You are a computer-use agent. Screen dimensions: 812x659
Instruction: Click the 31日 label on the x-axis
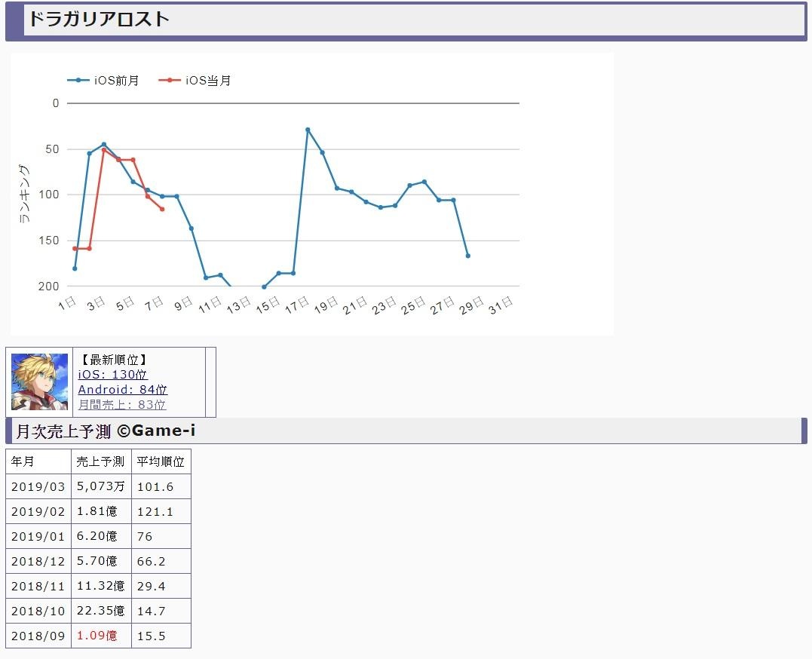tap(501, 305)
